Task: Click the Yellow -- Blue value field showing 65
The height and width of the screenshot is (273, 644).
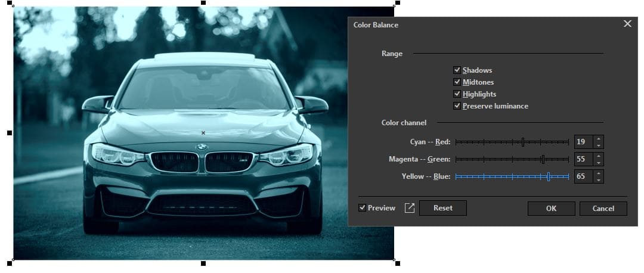Action: tap(584, 176)
